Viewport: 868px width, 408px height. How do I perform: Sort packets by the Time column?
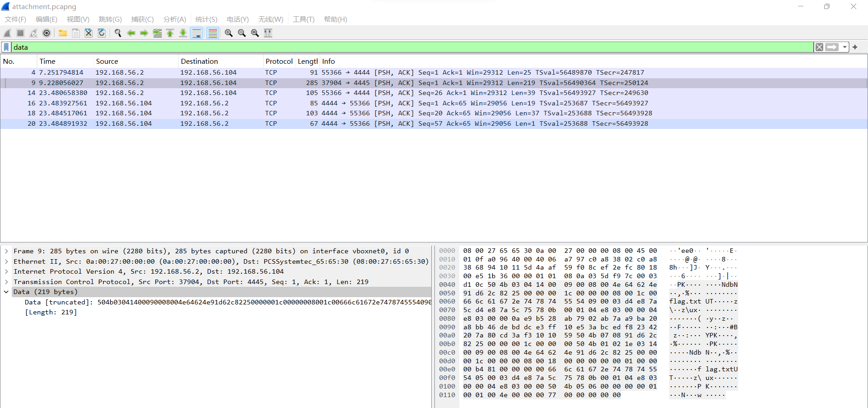tap(65, 62)
